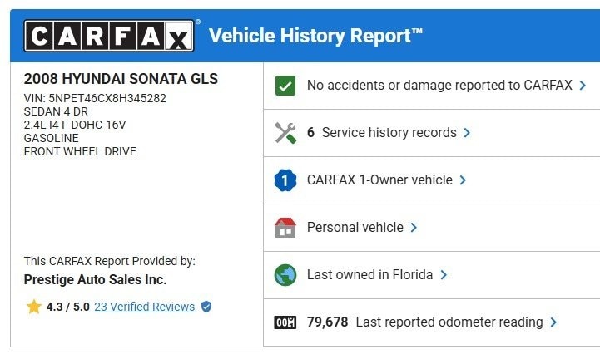Image resolution: width=600 pixels, height=364 pixels.
Task: Click the blue 1-Owner badge icon
Action: (x=285, y=180)
